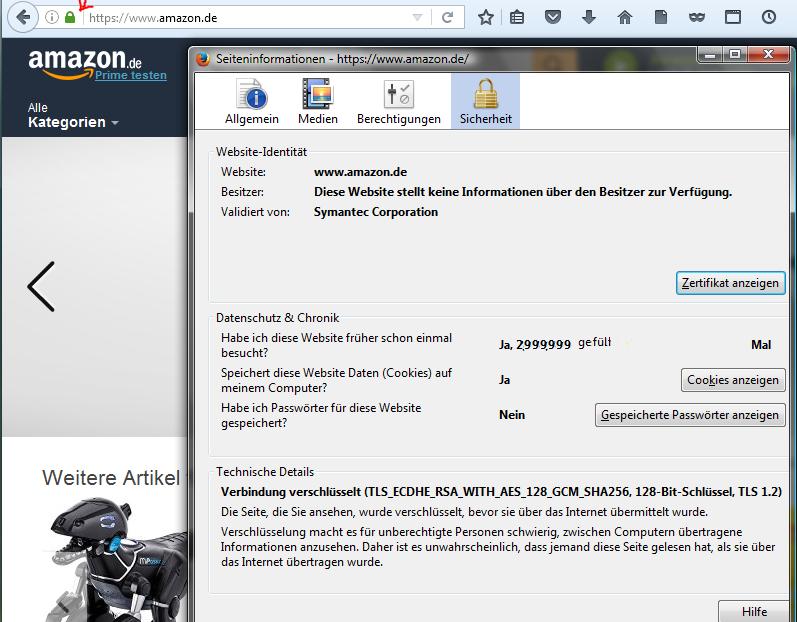Switch to the Medien tab

318,101
